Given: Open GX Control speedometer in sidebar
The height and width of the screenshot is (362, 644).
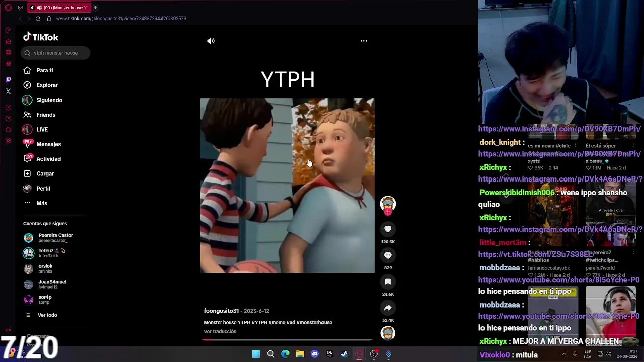Looking at the screenshot, I should tap(8, 31).
